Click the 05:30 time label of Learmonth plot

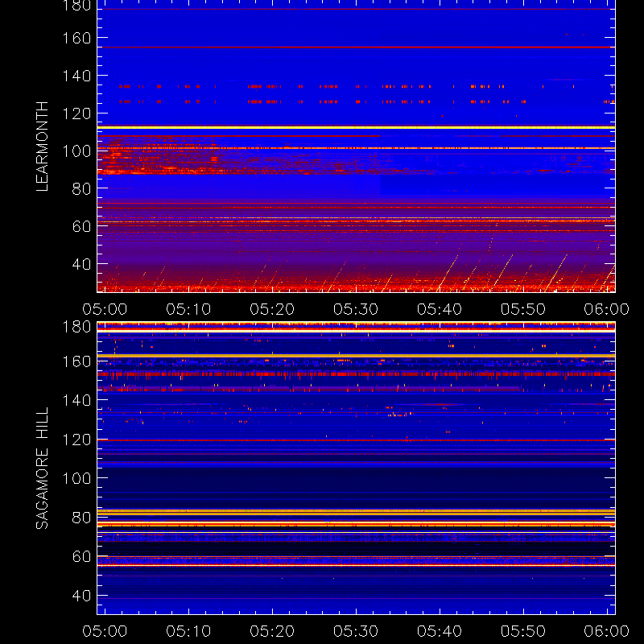pyautogui.click(x=356, y=309)
